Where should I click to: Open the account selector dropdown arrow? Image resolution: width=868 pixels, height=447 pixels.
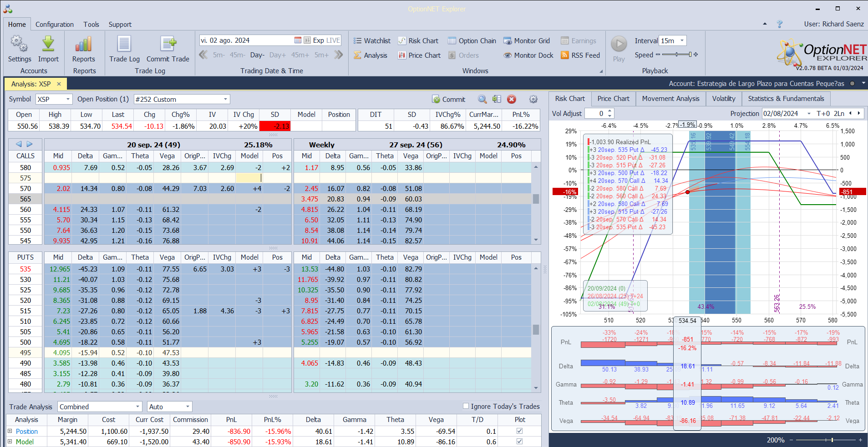pyautogui.click(x=863, y=84)
